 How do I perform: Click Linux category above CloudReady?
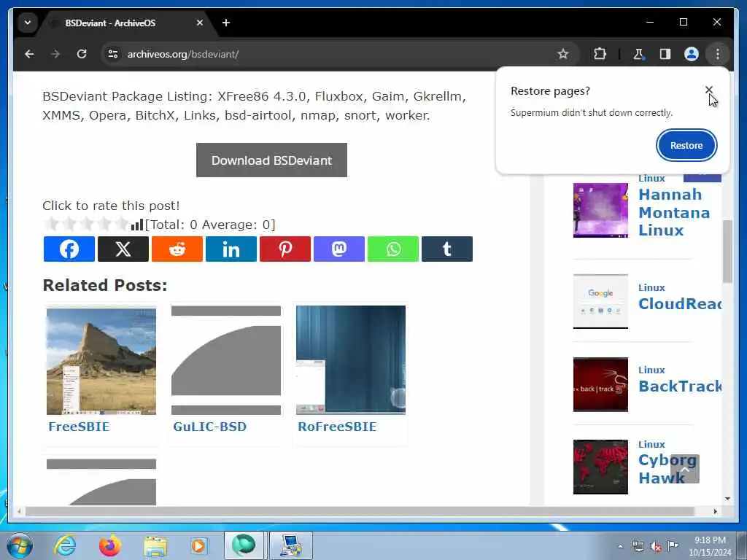(651, 287)
